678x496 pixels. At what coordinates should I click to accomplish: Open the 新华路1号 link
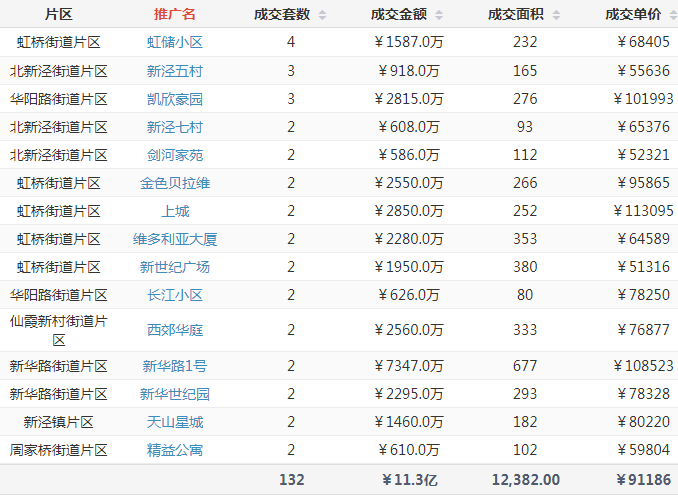(x=175, y=366)
